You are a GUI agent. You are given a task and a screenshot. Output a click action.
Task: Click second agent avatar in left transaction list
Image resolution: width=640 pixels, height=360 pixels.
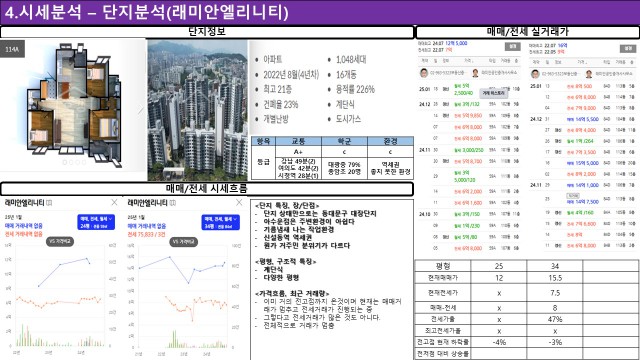(x=475, y=73)
